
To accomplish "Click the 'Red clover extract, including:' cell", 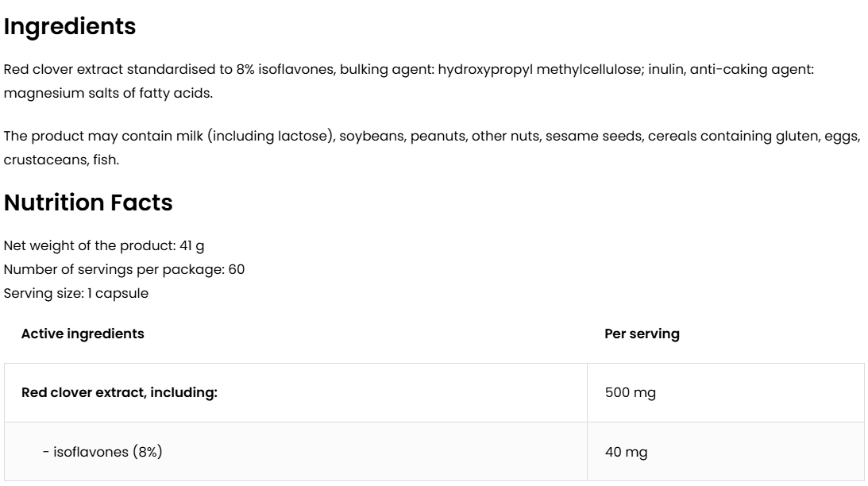I will point(119,392).
